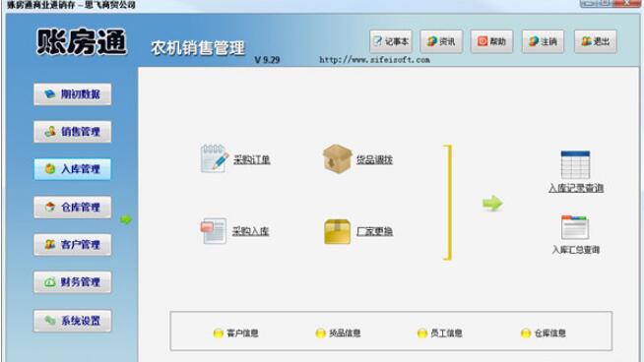Open 货品信息 in the bottom bar
The width and height of the screenshot is (644, 362).
[338, 333]
